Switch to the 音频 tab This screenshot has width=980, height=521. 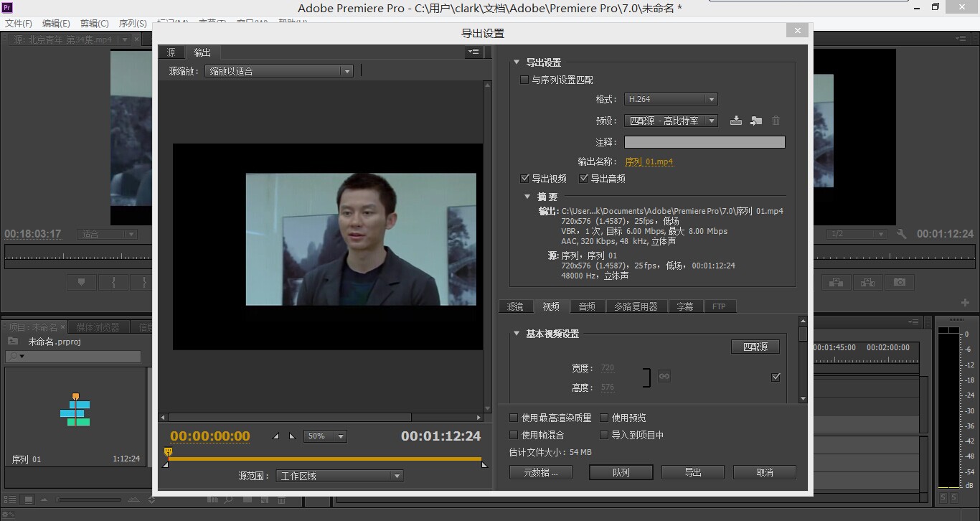click(587, 306)
